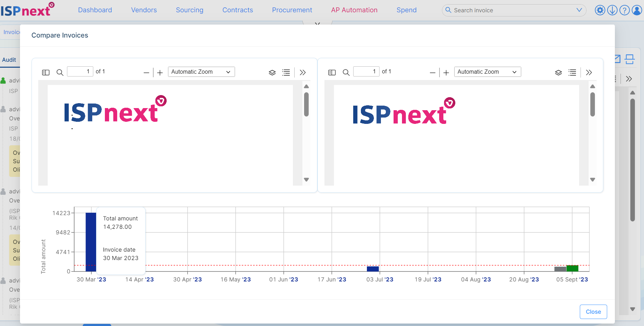Click page number field in right viewer
This screenshot has width=644, height=326.
pos(366,72)
